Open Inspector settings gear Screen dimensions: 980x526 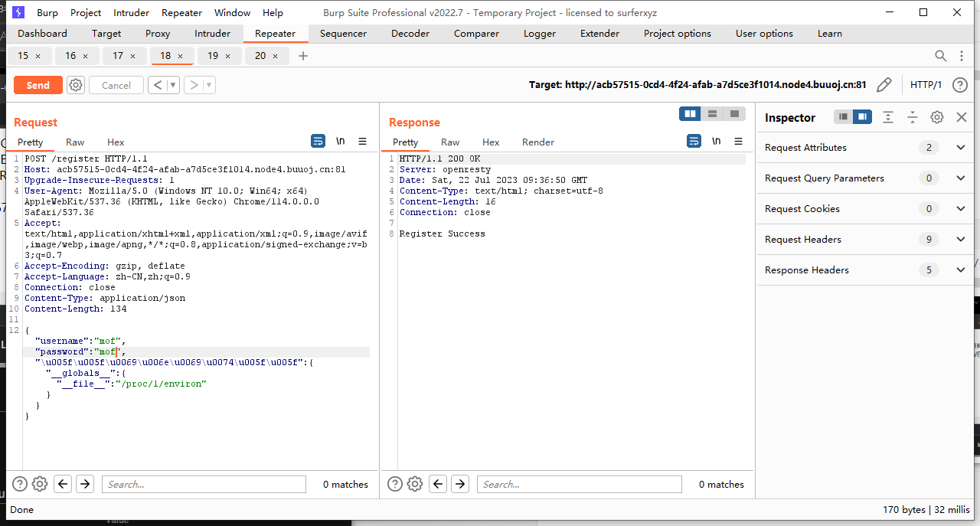tap(937, 117)
